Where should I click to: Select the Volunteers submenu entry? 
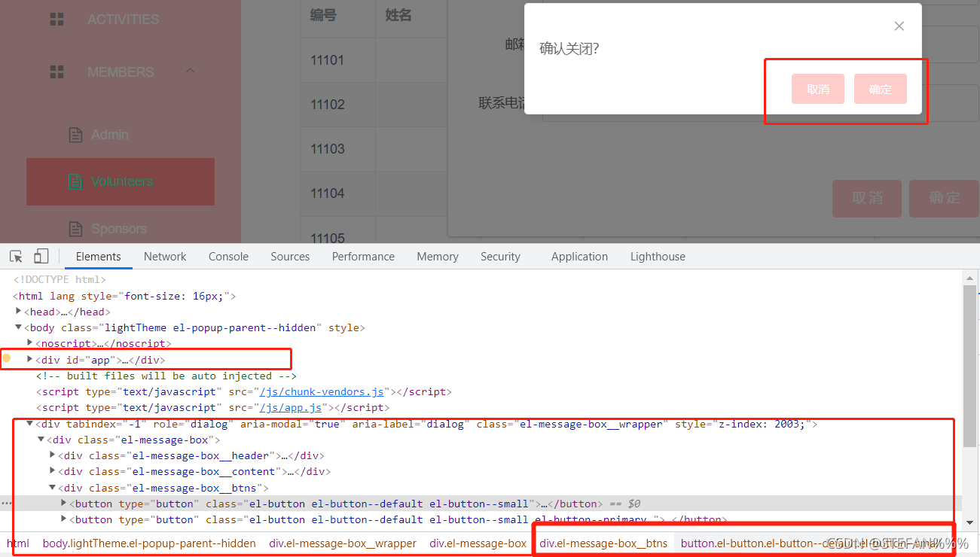(x=121, y=181)
